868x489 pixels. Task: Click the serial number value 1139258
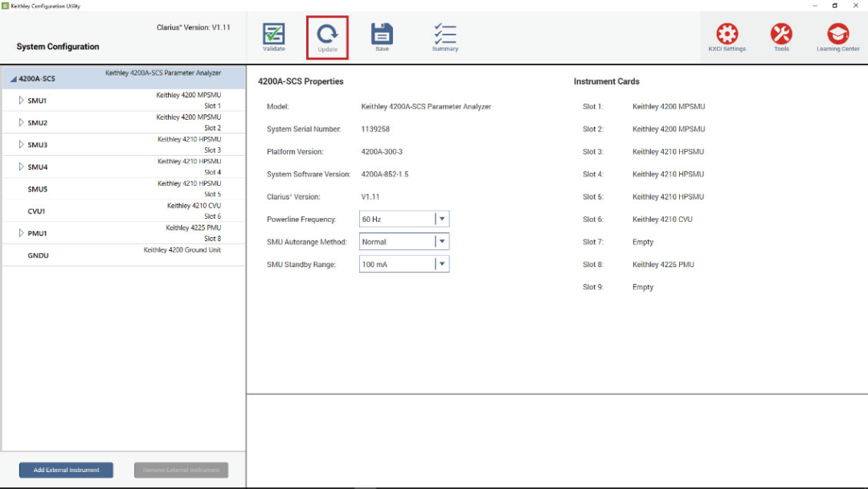(x=375, y=129)
